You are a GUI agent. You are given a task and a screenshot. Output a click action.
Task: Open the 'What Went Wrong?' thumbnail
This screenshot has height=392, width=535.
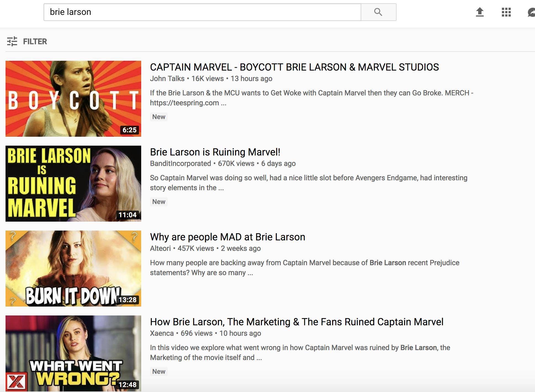pyautogui.click(x=73, y=353)
